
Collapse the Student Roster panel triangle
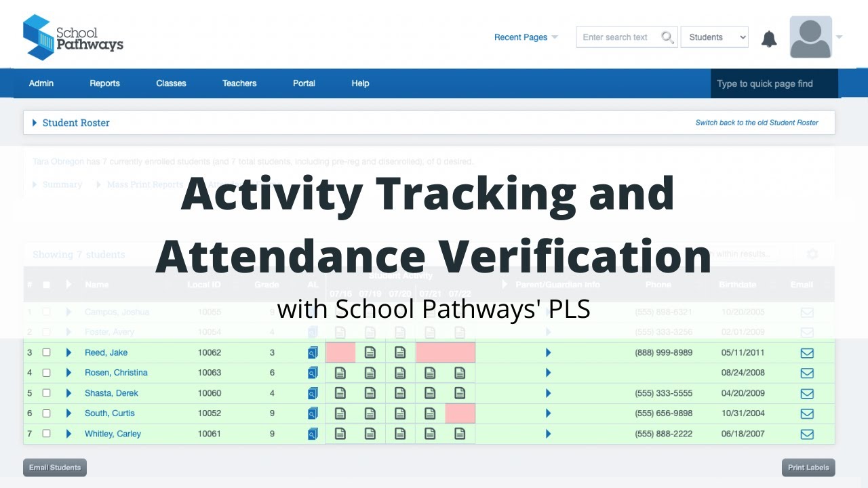coord(35,123)
